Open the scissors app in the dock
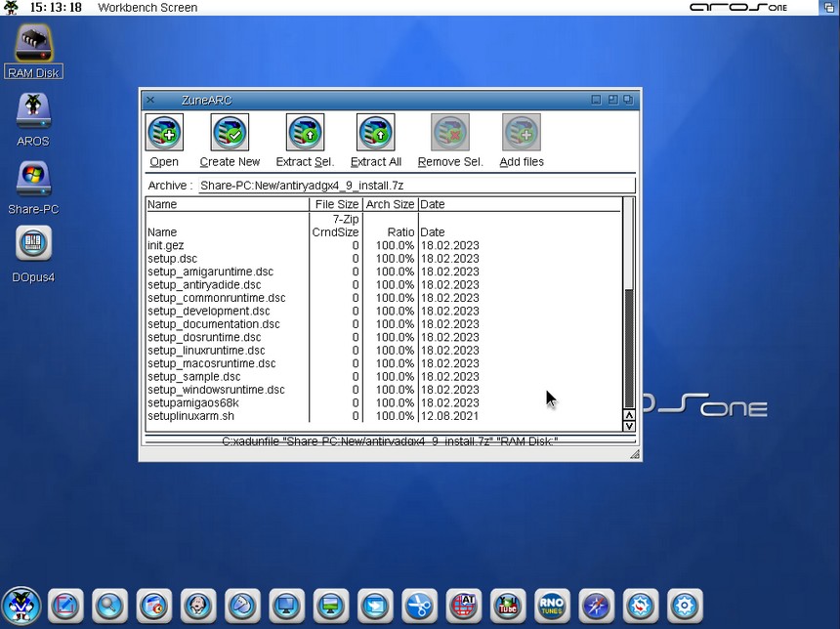The image size is (840, 629). pyautogui.click(x=419, y=607)
